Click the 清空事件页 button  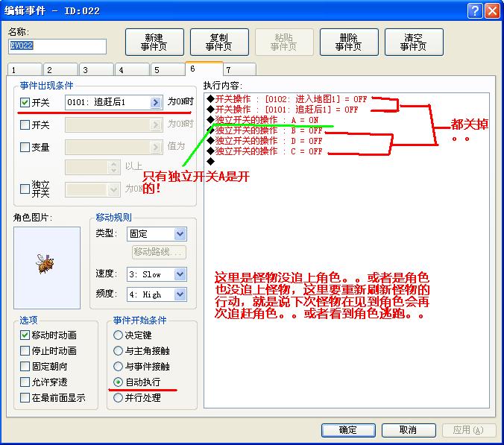(x=414, y=42)
